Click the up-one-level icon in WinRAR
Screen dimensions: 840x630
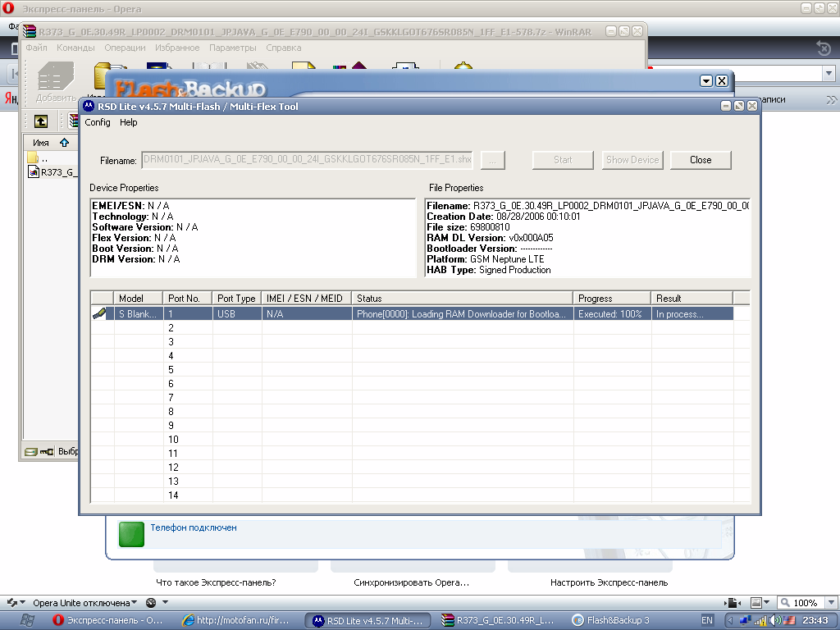point(41,121)
